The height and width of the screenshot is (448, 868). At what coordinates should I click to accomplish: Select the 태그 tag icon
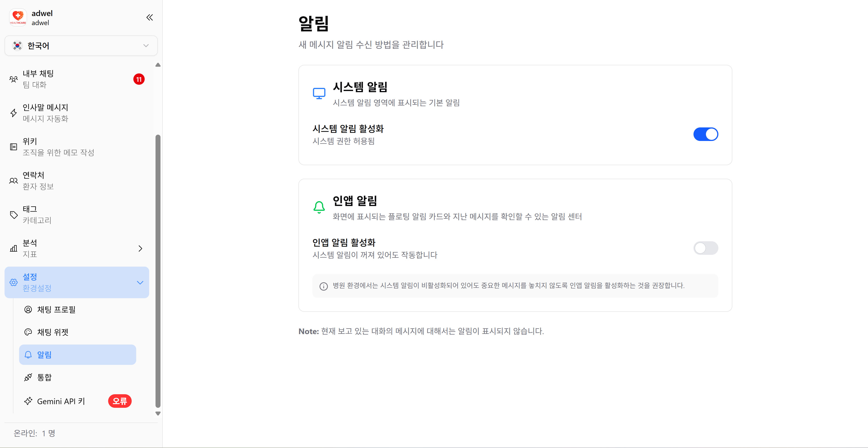pyautogui.click(x=14, y=215)
